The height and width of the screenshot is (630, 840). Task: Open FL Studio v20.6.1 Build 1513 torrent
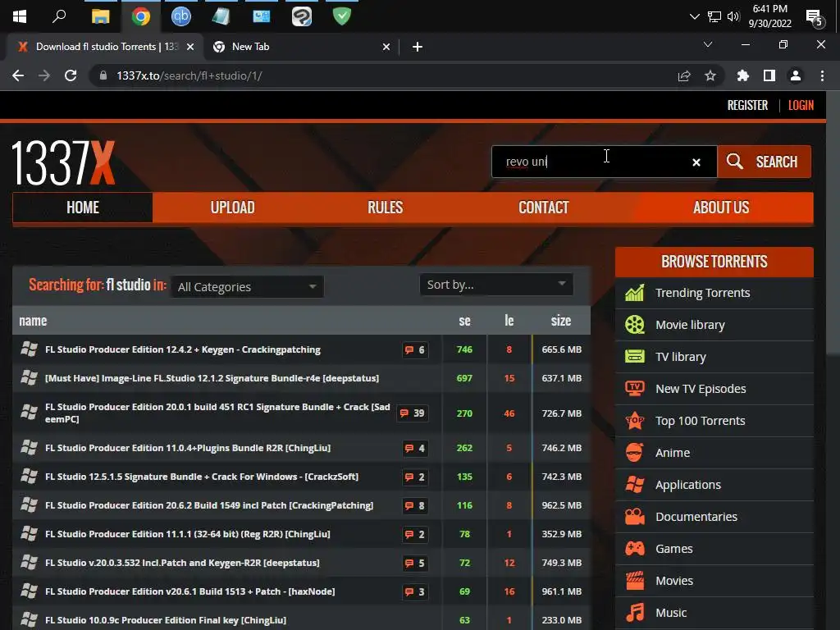pos(189,591)
